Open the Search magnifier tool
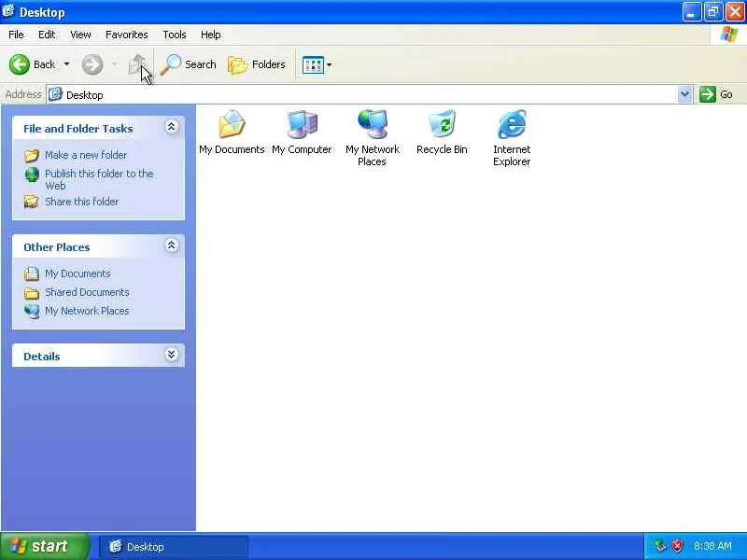 189,64
